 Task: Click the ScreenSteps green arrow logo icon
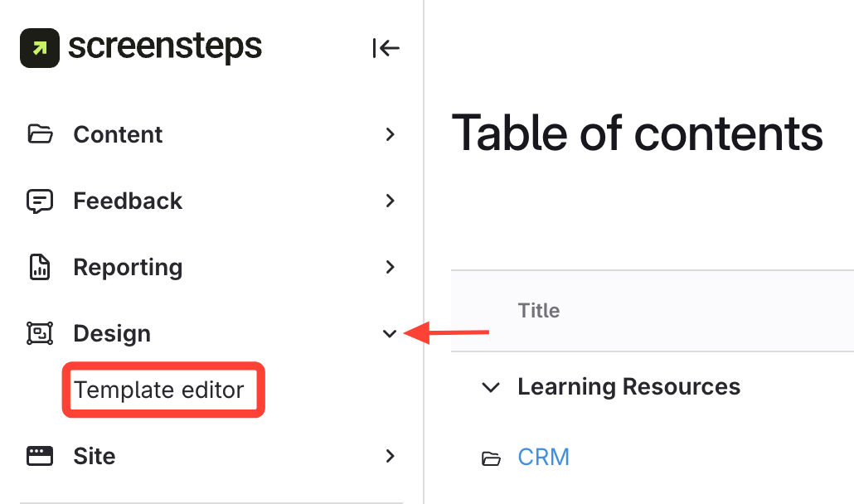(40, 48)
